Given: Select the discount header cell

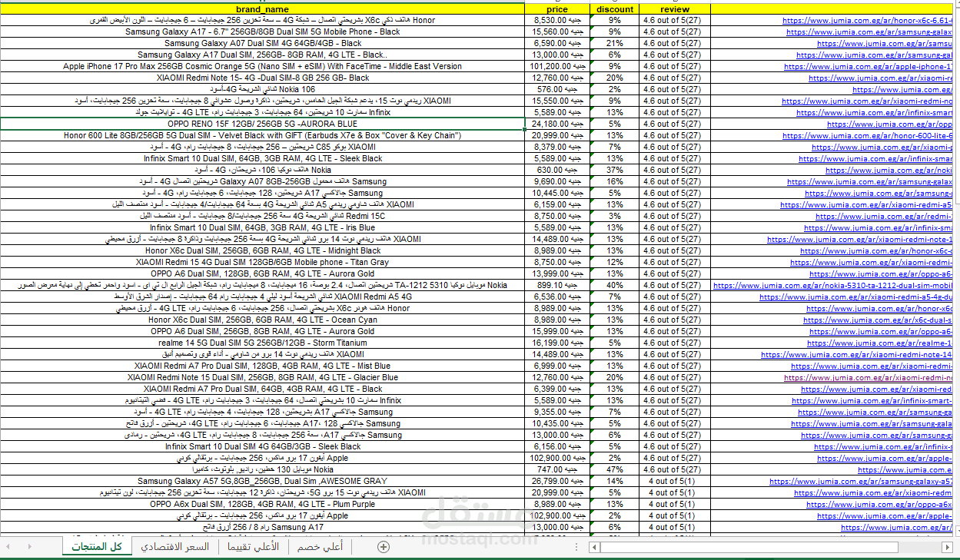Looking at the screenshot, I should [615, 9].
